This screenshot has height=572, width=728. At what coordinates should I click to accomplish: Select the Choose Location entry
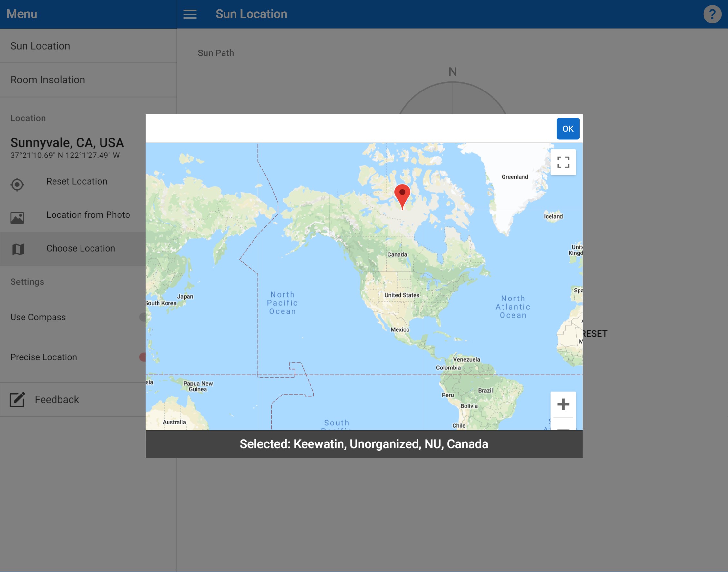pos(80,248)
